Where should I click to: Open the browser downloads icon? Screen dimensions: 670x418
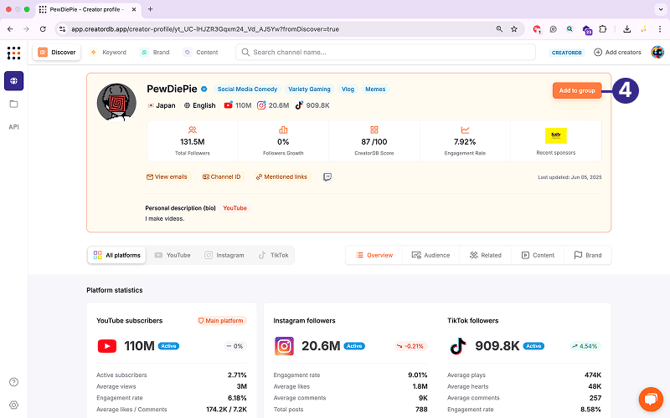coord(627,29)
